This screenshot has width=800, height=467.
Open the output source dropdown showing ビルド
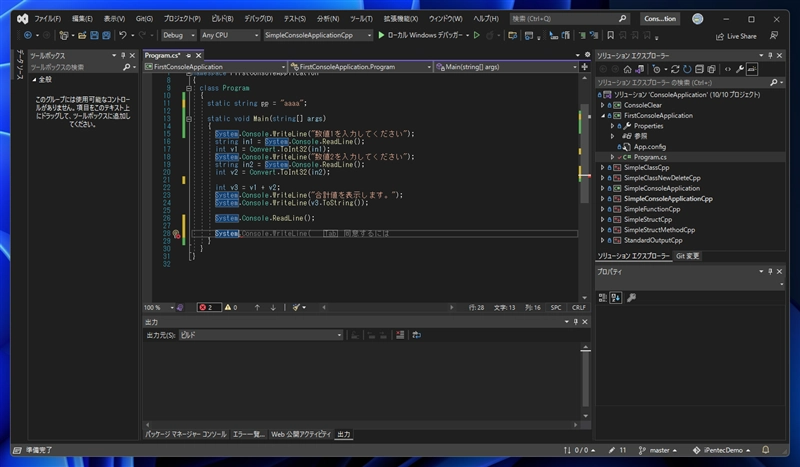tap(260, 336)
